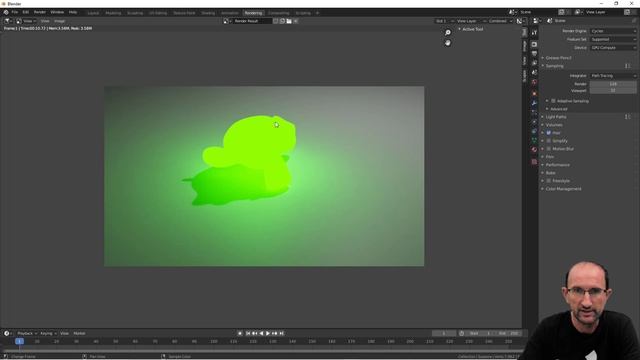Viewport: 640px width, 360px height.
Task: Open the Tool properties tab icon
Action: pyautogui.click(x=534, y=33)
